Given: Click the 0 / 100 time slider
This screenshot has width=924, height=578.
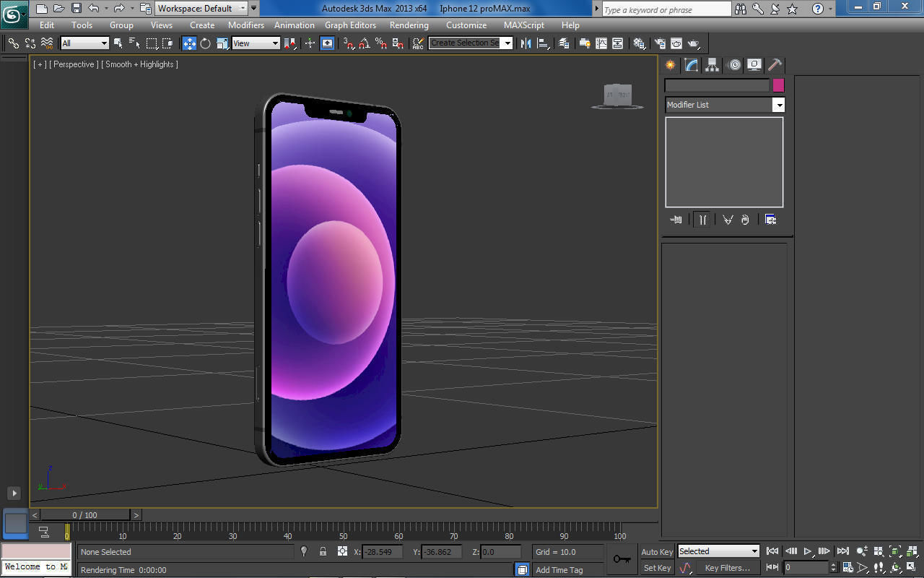Looking at the screenshot, I should pyautogui.click(x=85, y=515).
